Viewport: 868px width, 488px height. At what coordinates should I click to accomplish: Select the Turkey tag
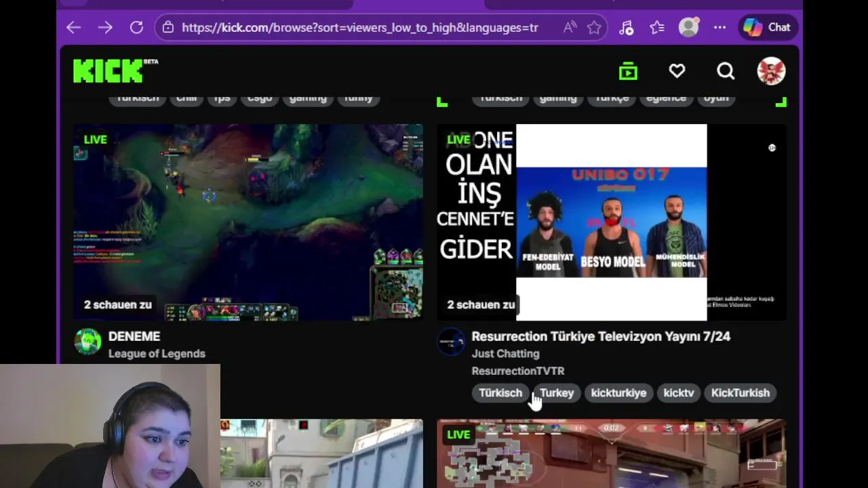(557, 393)
